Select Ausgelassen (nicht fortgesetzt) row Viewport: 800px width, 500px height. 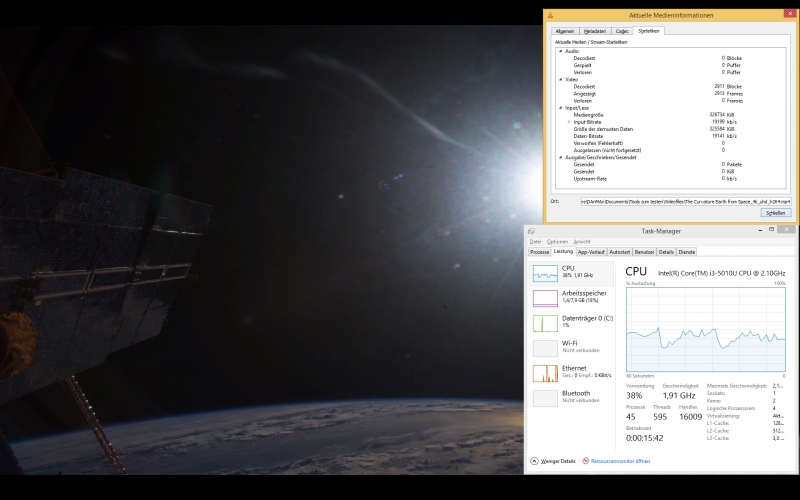(x=672, y=151)
